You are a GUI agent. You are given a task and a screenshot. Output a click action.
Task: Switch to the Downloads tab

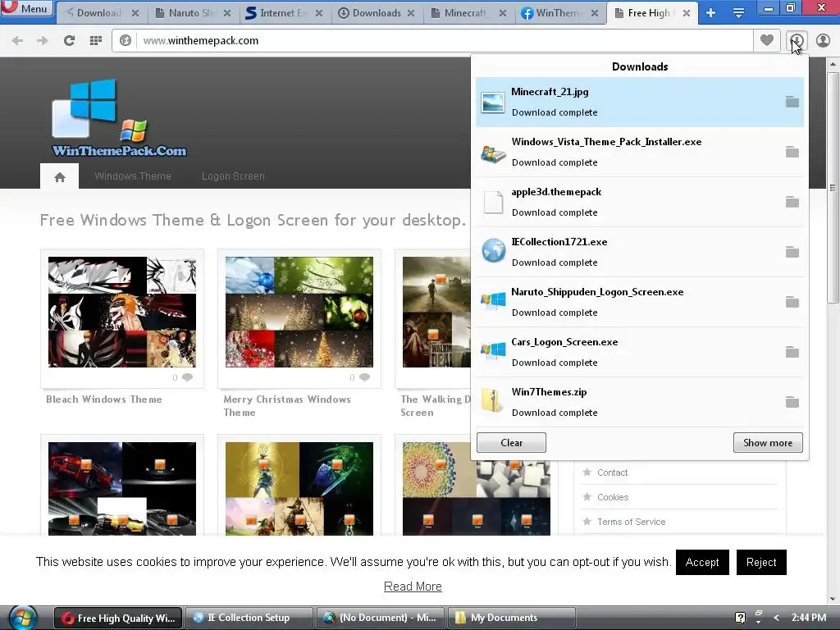(x=370, y=13)
